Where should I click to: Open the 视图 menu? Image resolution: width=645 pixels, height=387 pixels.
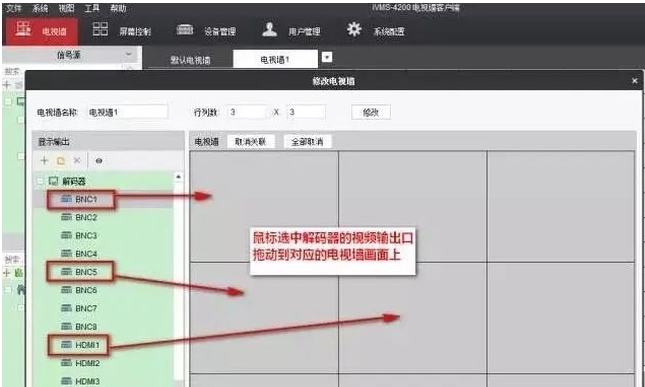tap(66, 8)
